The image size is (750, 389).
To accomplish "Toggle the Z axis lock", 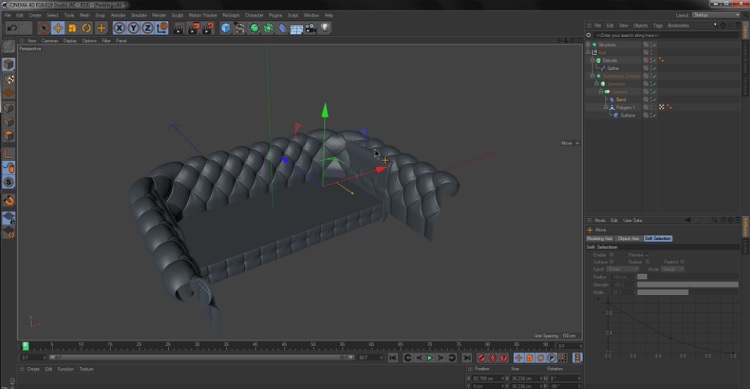I will click(147, 28).
